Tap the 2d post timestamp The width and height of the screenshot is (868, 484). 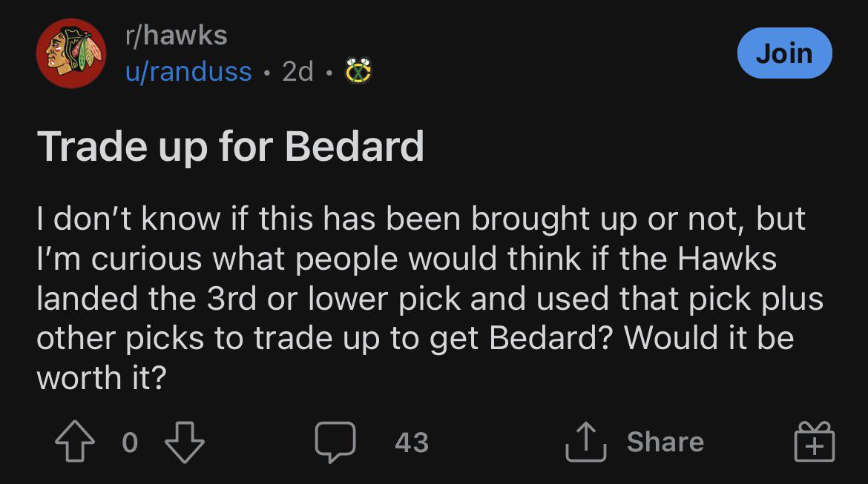pos(297,72)
